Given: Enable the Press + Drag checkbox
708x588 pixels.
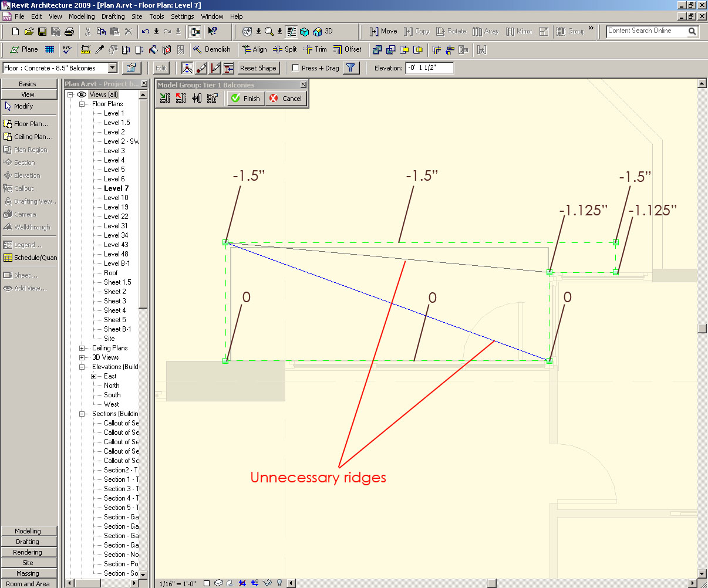Looking at the screenshot, I should click(296, 68).
